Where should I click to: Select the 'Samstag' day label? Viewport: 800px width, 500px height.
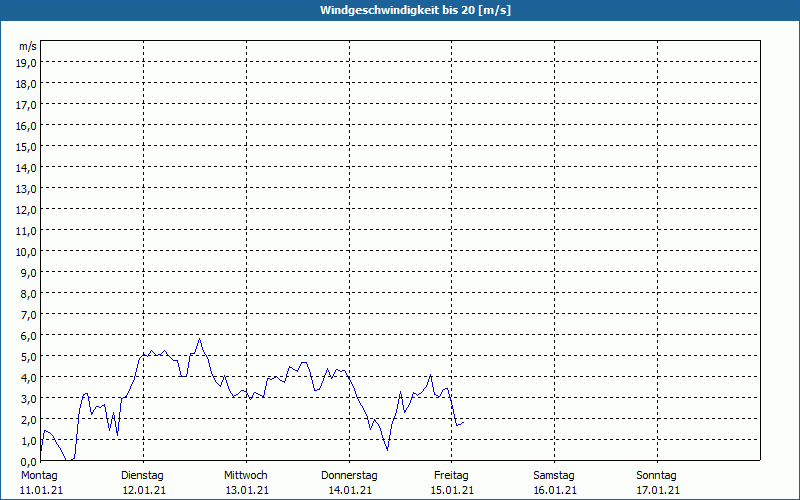[554, 476]
